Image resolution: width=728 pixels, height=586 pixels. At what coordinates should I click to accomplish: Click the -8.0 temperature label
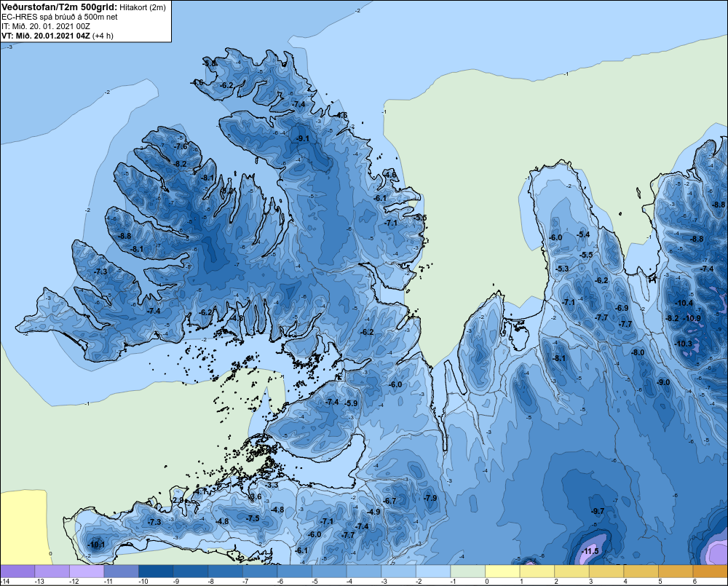638,352
